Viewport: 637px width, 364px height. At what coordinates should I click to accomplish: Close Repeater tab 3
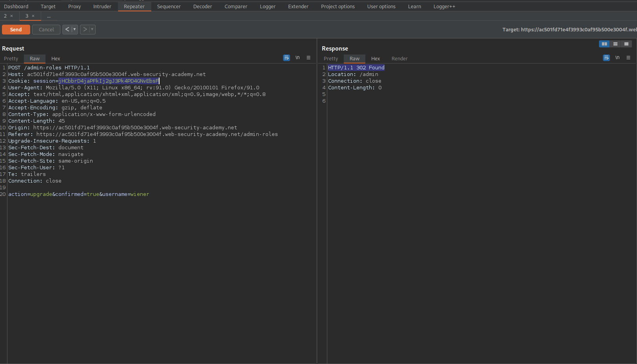click(33, 16)
